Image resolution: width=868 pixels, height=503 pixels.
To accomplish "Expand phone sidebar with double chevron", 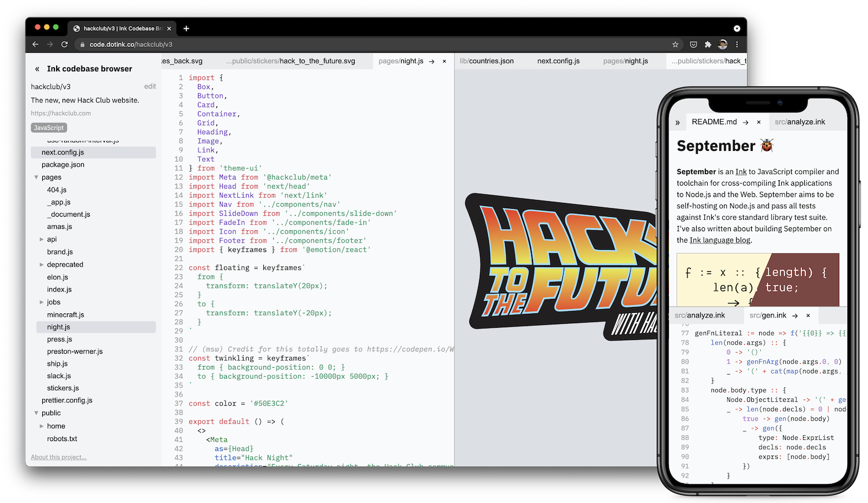I will click(x=678, y=123).
